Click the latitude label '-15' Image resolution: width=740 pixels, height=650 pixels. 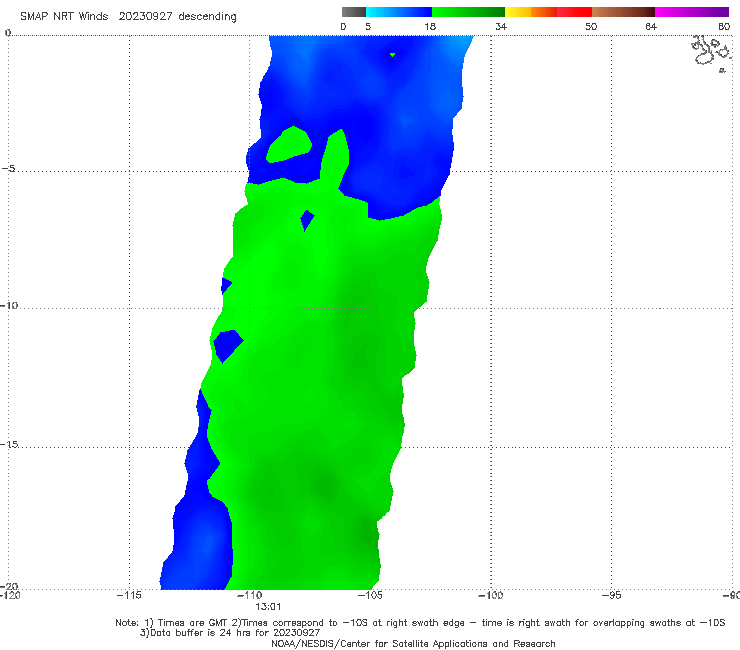[9, 444]
